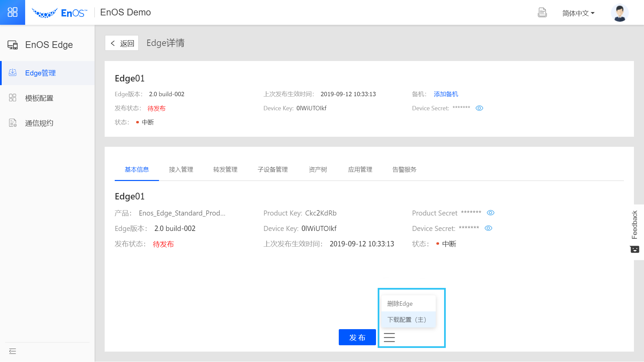The height and width of the screenshot is (362, 644).
Task: Click the 通信规约 document icon
Action: pos(12,123)
